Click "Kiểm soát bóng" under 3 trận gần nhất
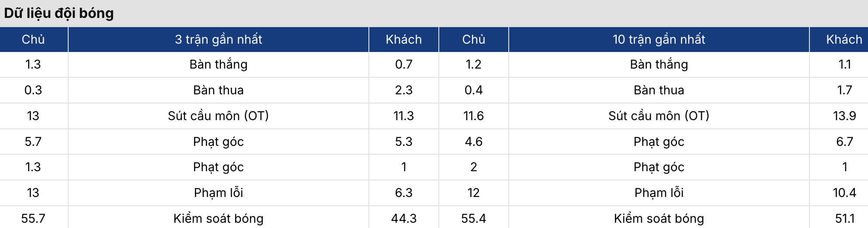Image resolution: width=868 pixels, height=228 pixels. point(219,218)
